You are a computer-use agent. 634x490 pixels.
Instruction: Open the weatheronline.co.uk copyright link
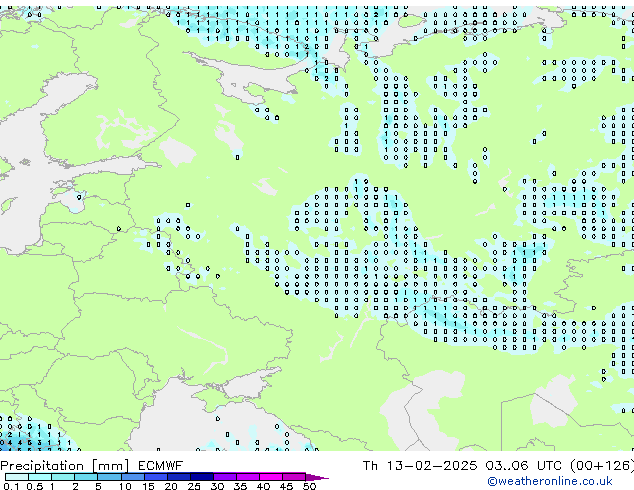point(550,481)
